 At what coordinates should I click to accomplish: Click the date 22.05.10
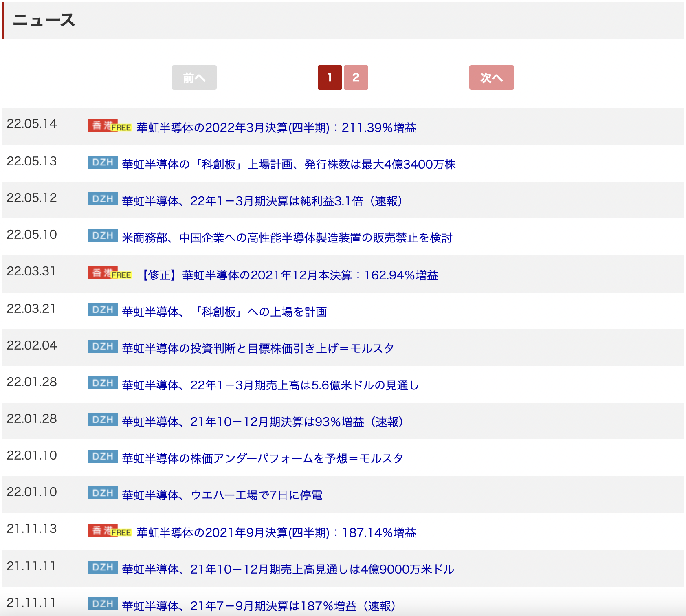[32, 235]
